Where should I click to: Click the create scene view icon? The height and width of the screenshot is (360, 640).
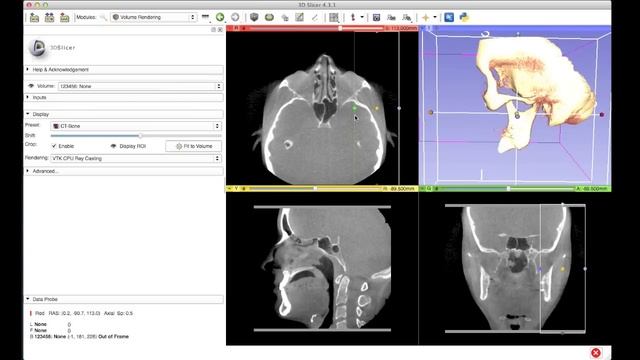(x=391, y=17)
